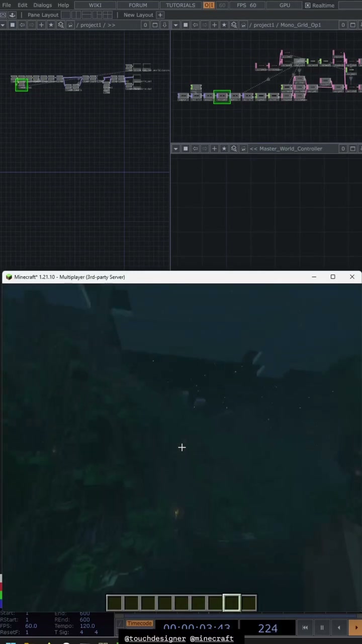Expand the Master_World_Controller pane type dropdown
Screen dimensions: 362x644
176,148
